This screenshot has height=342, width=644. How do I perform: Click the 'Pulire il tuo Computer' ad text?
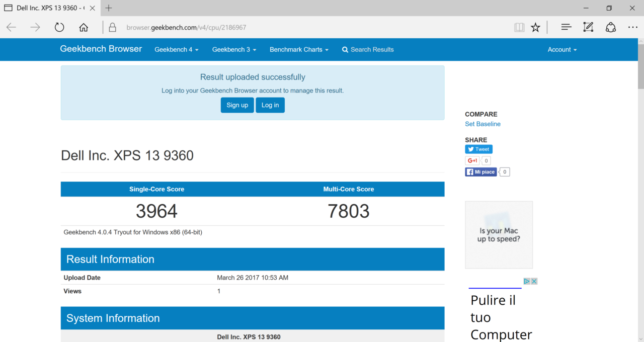pyautogui.click(x=501, y=317)
